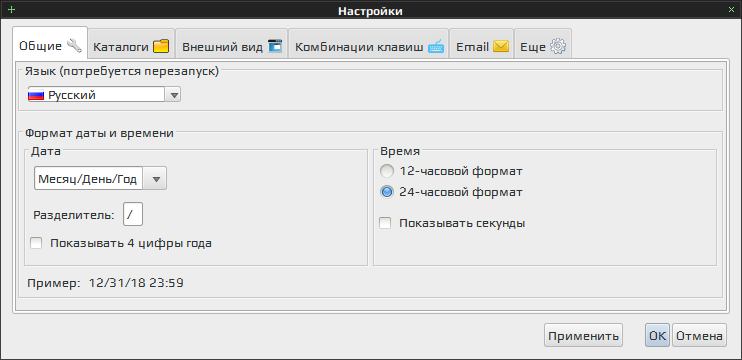This screenshot has height=360, width=742.
Task: Click the folder icon on Каталоги tab
Action: coord(161,46)
